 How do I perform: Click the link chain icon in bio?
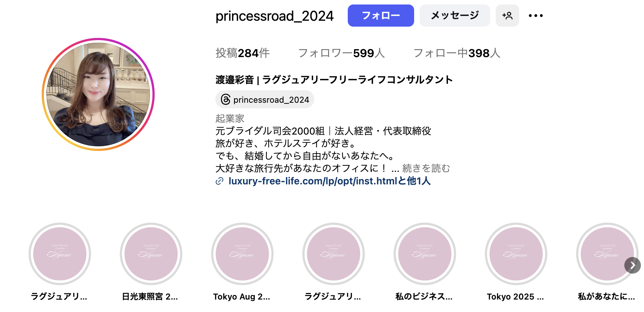(220, 181)
